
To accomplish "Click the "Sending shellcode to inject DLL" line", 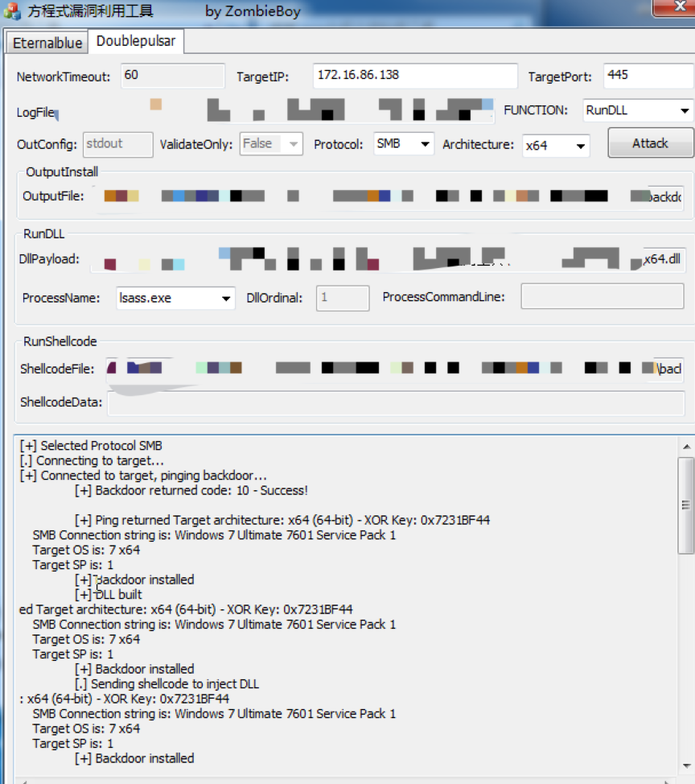I will pyautogui.click(x=167, y=684).
